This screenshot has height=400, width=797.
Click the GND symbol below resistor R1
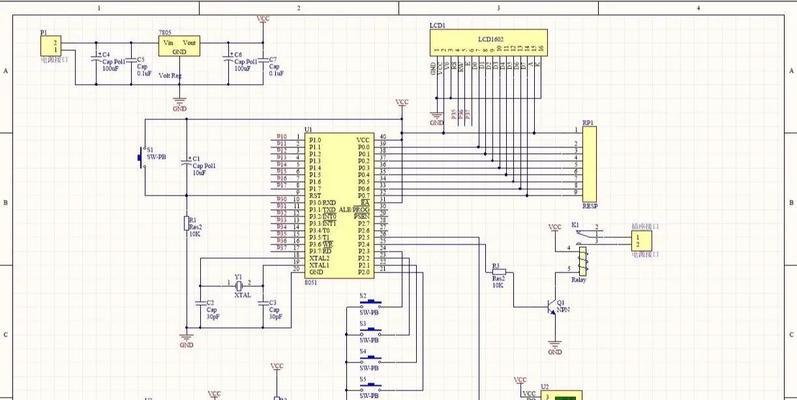click(x=187, y=341)
